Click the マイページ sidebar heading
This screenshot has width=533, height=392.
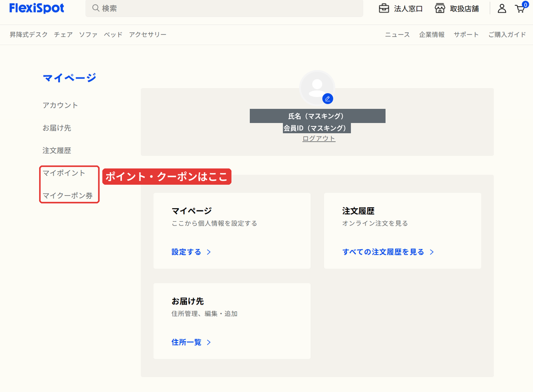(69, 78)
